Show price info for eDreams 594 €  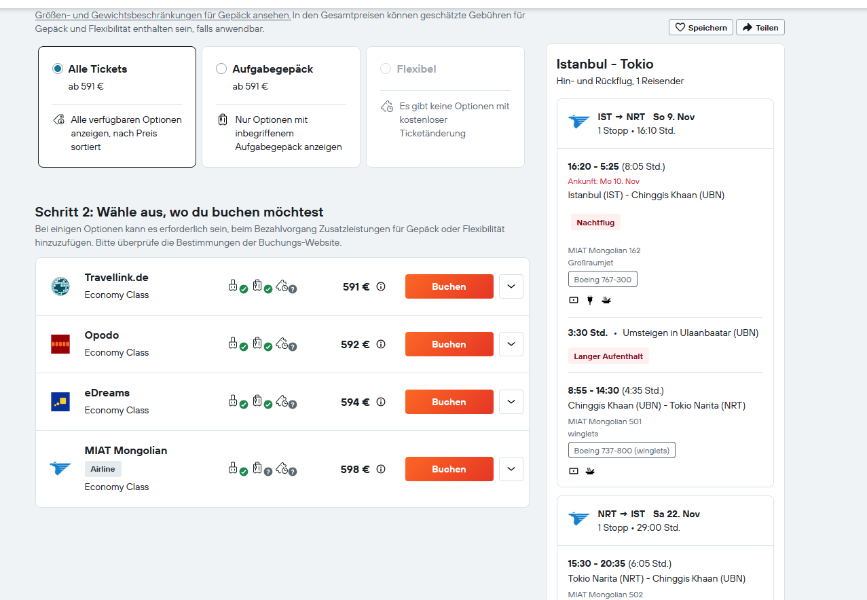381,401
